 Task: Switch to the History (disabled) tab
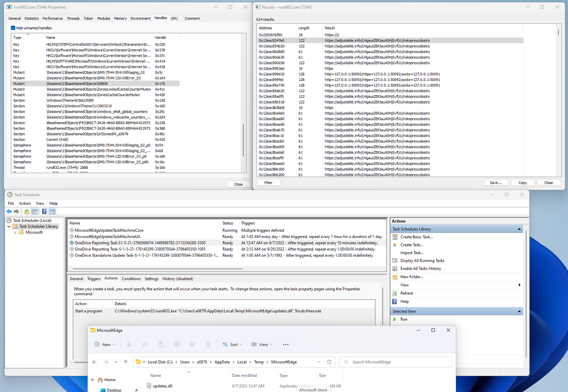pos(177,279)
